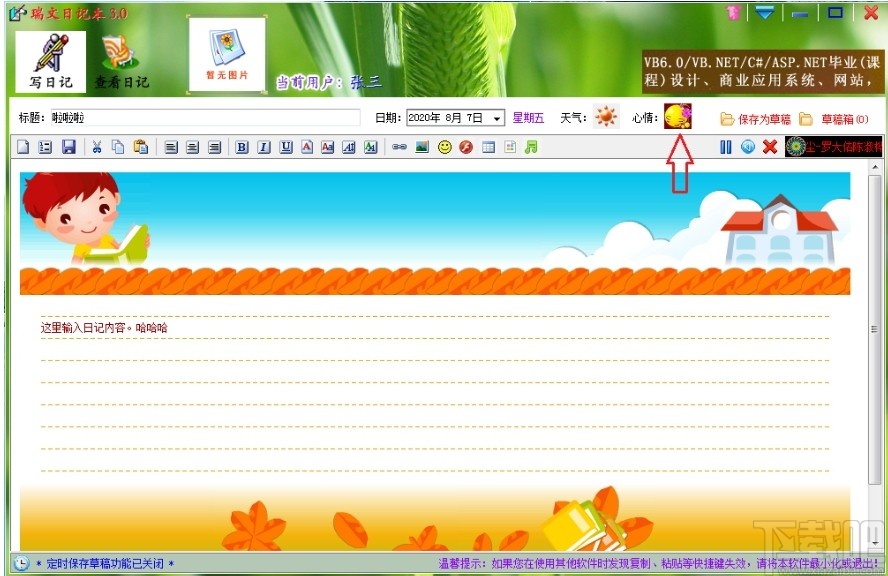Open the date dropdown arrow
Image resolution: width=888 pixels, height=576 pixels.
point(497,118)
